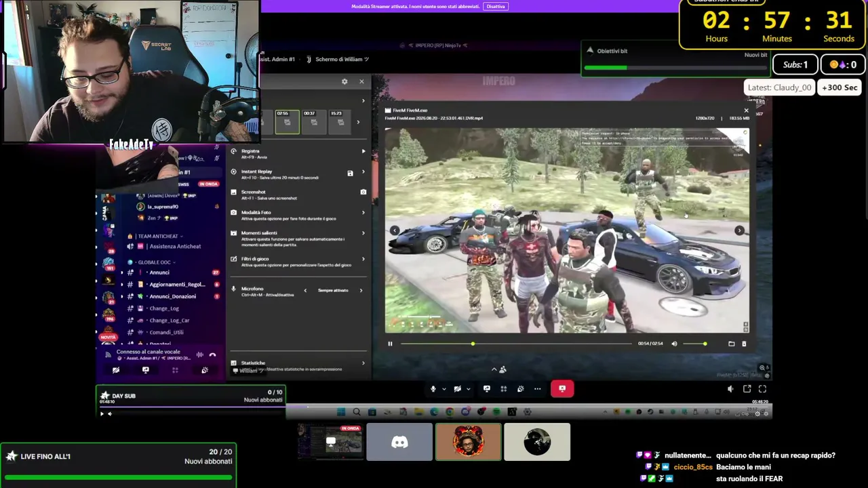Select the Screenshot option
The width and height of the screenshot is (868, 488).
(x=298, y=195)
